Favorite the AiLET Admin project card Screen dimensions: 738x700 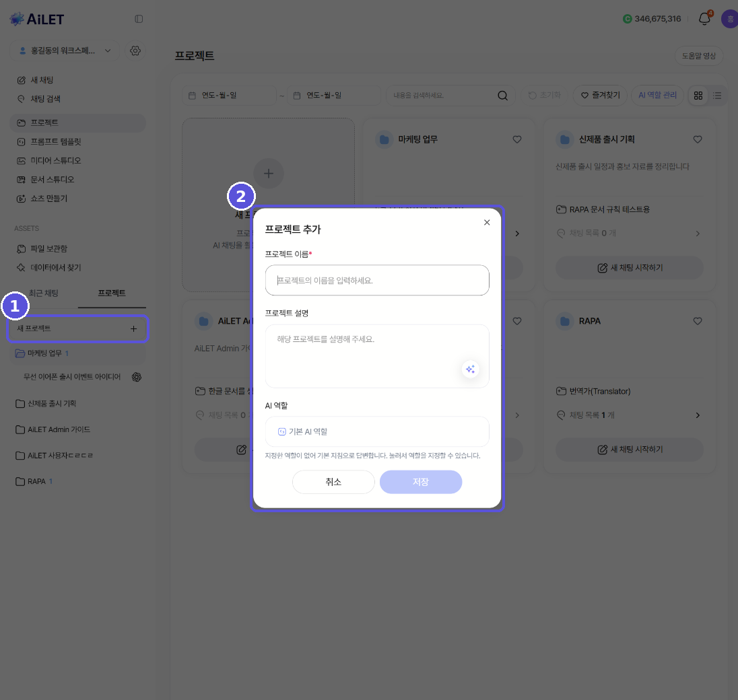tap(516, 321)
